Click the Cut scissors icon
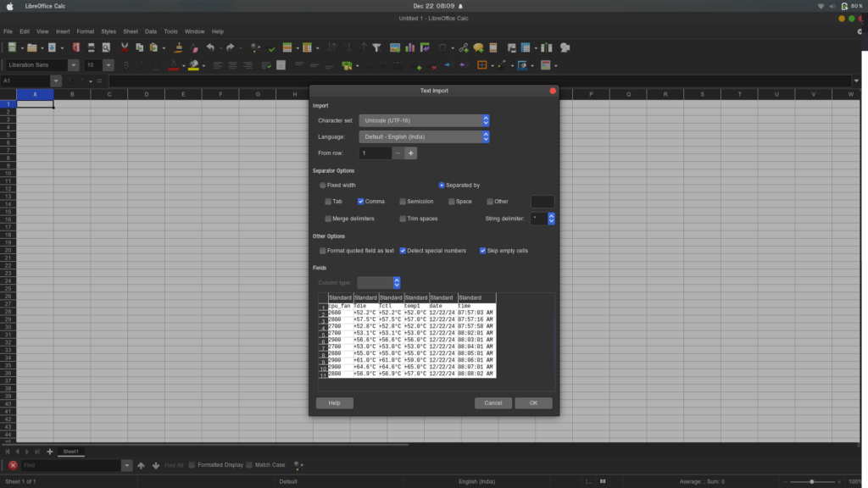Viewport: 868px width, 488px height. click(125, 47)
